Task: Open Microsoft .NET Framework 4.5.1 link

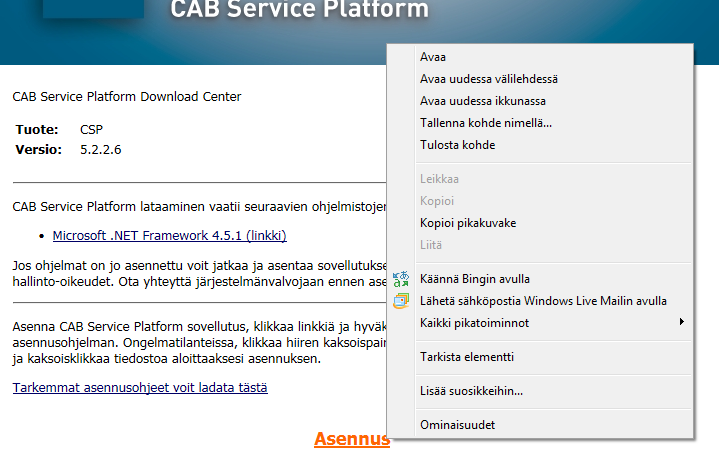Action: (170, 236)
